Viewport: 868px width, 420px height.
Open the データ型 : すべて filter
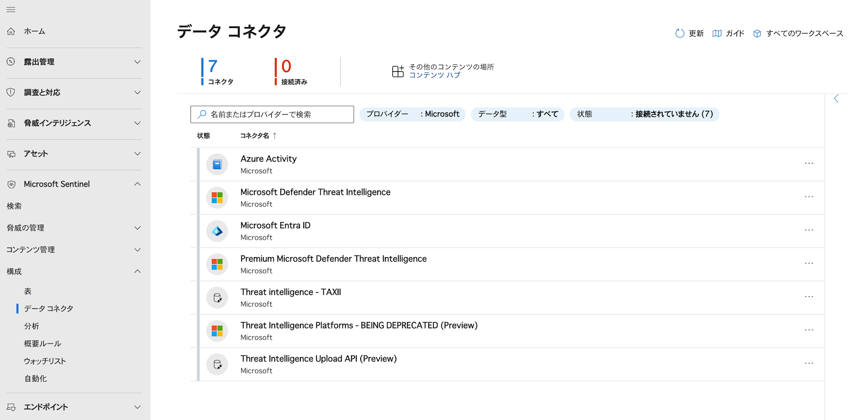point(517,114)
